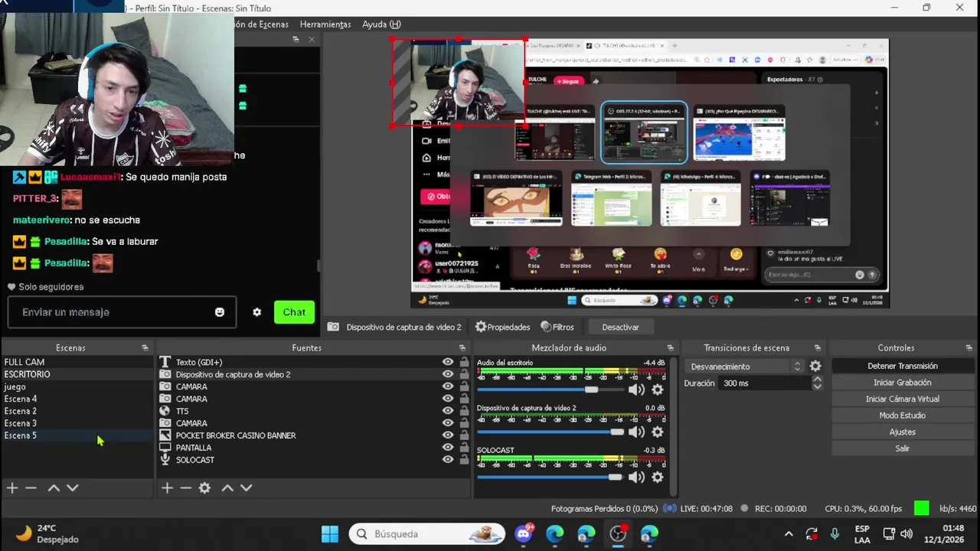Toggle visibility of Dispositivo de captura de video 2

[448, 374]
